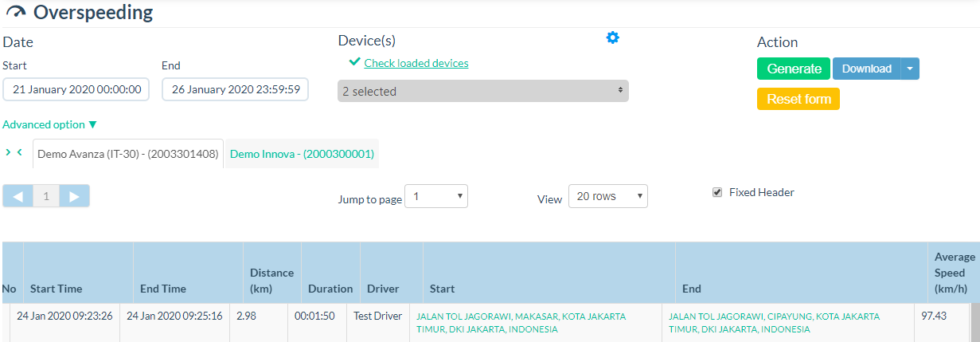Open the Check loaded devices link
The image size is (980, 342).
click(x=416, y=63)
